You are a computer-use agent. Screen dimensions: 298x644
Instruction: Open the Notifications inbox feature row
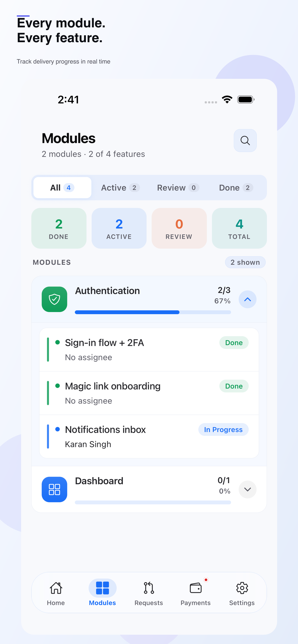pyautogui.click(x=149, y=437)
